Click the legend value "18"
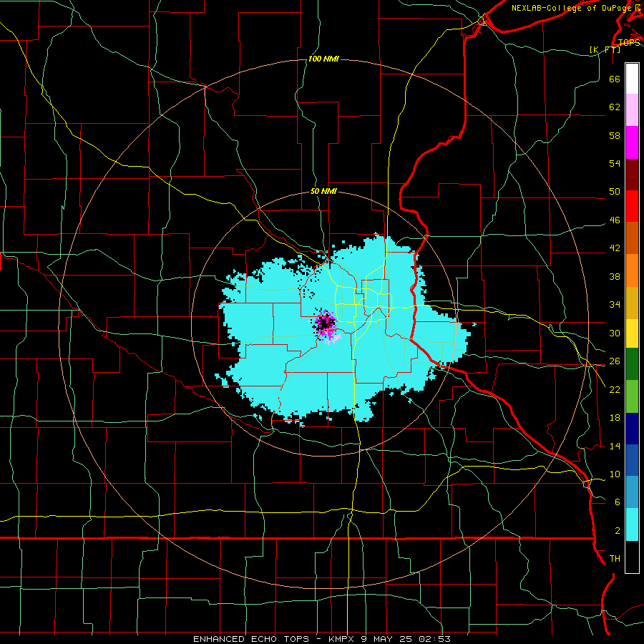Viewport: 644px width, 644px height. pos(615,418)
